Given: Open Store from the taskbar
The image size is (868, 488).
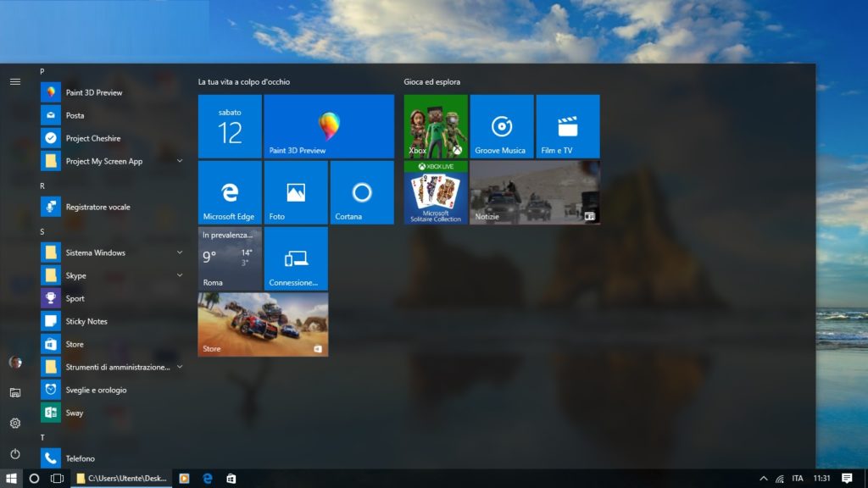Looking at the screenshot, I should 231,479.
